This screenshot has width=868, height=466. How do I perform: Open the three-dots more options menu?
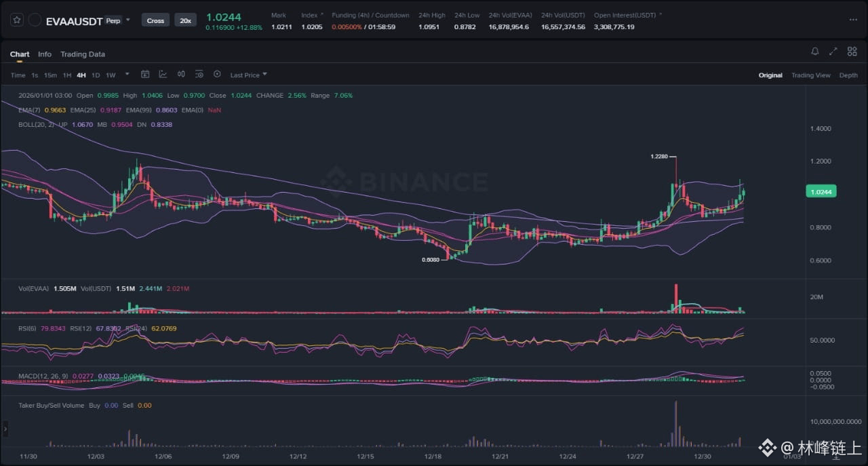(x=853, y=20)
